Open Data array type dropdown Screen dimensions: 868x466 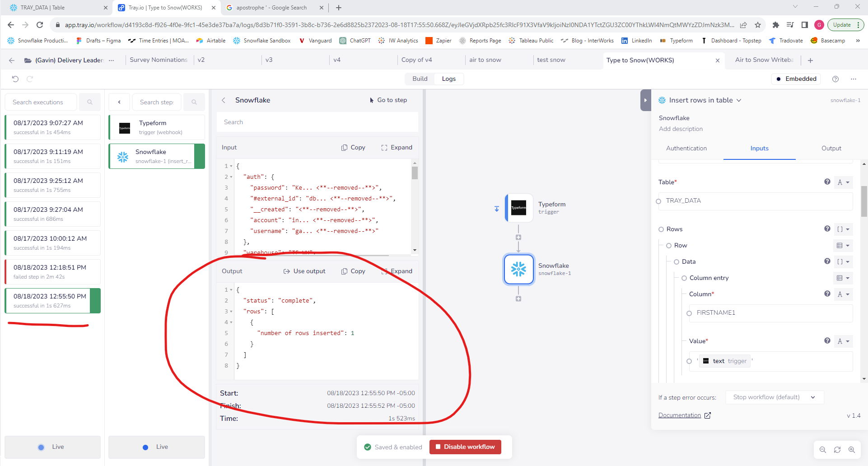844,262
